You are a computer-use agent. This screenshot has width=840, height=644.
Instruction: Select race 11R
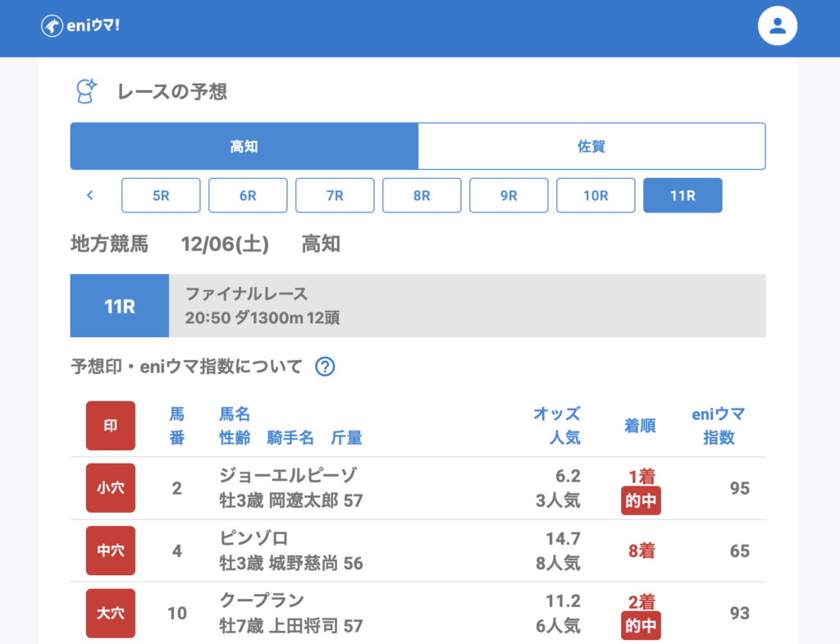pos(682,195)
